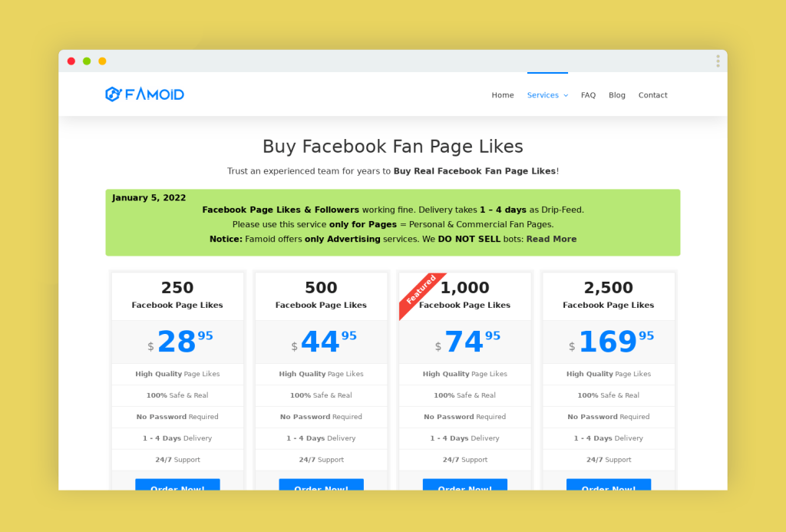Follow the Read More link
Viewport: 786px width, 532px height.
point(551,240)
